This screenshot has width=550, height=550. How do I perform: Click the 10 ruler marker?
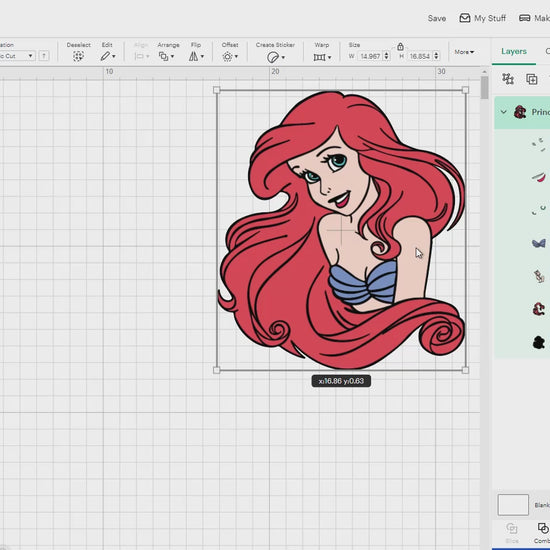pyautogui.click(x=109, y=72)
